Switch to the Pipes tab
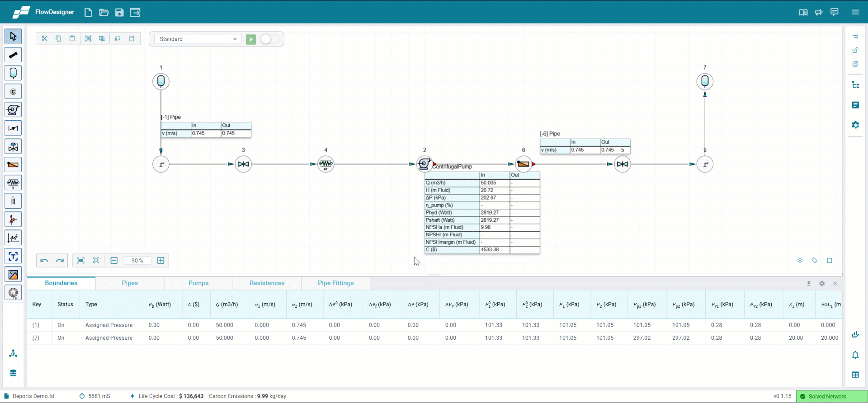This screenshot has width=868, height=403. click(130, 283)
